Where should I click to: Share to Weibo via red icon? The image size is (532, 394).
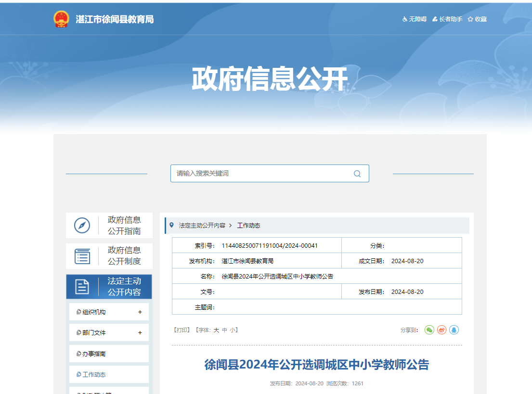[x=442, y=330]
